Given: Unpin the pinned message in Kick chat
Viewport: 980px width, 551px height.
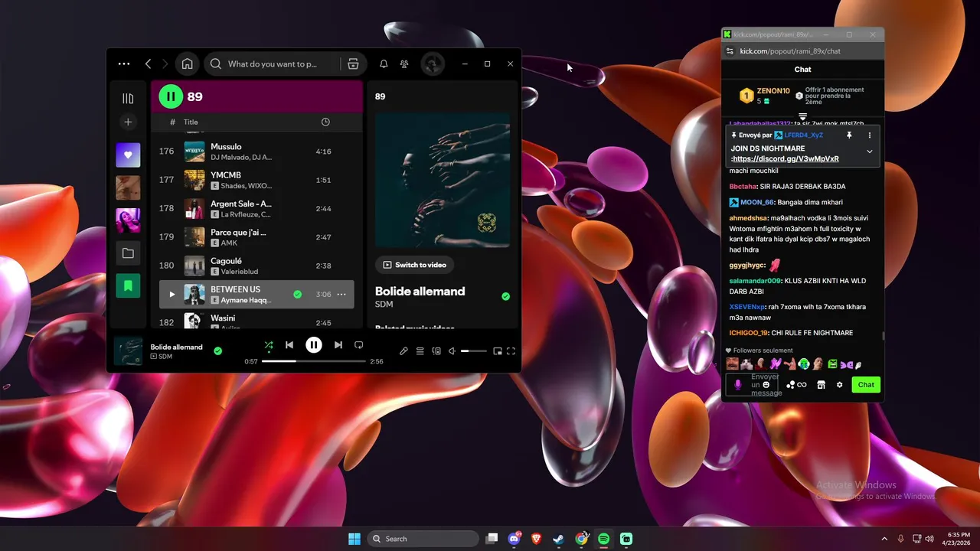Looking at the screenshot, I should (849, 135).
